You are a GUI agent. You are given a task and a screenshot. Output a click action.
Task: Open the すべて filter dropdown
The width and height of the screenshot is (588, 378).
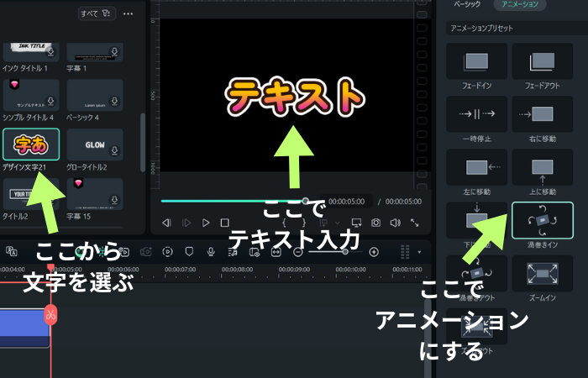point(97,13)
